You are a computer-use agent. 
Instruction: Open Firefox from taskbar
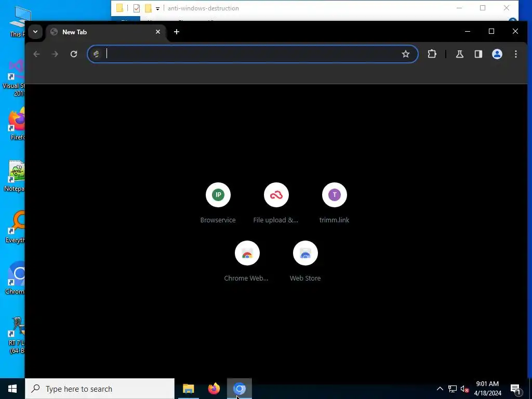click(214, 389)
